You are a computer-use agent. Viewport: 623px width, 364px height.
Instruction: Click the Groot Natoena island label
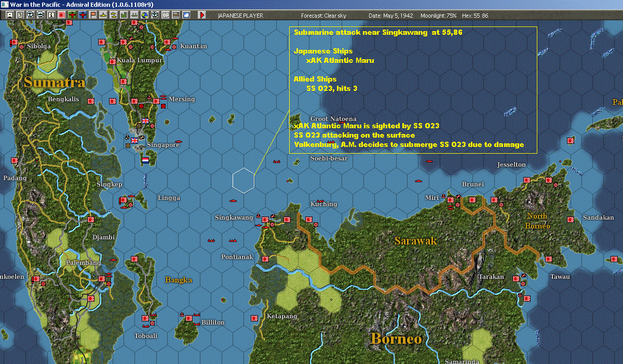[x=333, y=119]
